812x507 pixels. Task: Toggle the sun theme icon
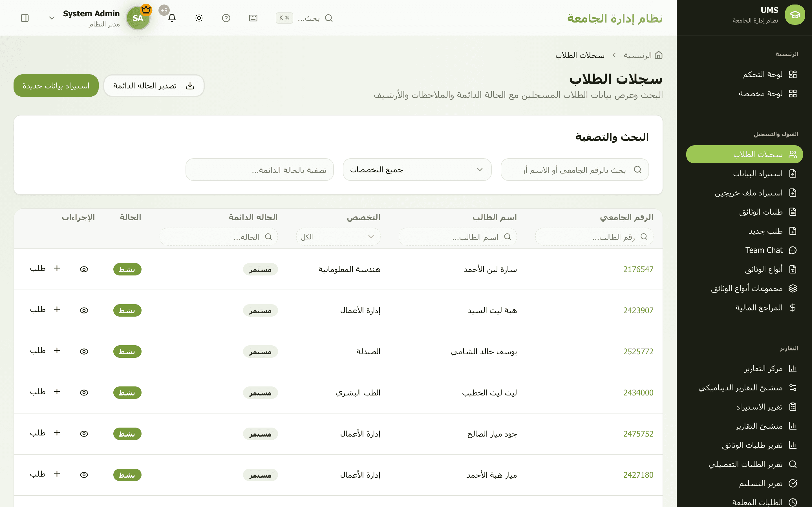[199, 18]
